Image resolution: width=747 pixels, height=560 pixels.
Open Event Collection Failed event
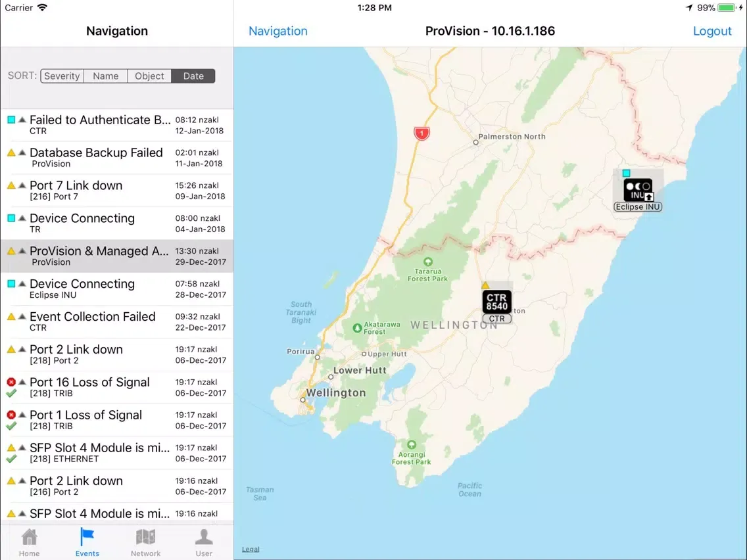[x=117, y=322]
